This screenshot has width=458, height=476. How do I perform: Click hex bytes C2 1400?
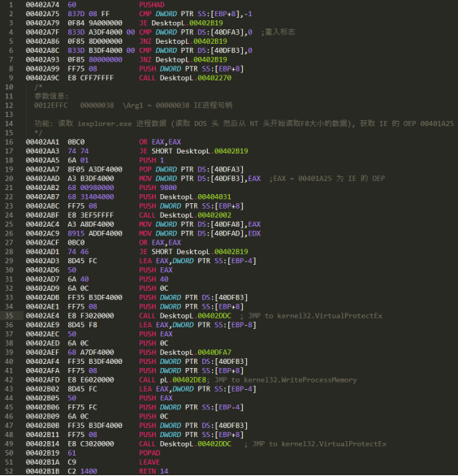(82, 471)
